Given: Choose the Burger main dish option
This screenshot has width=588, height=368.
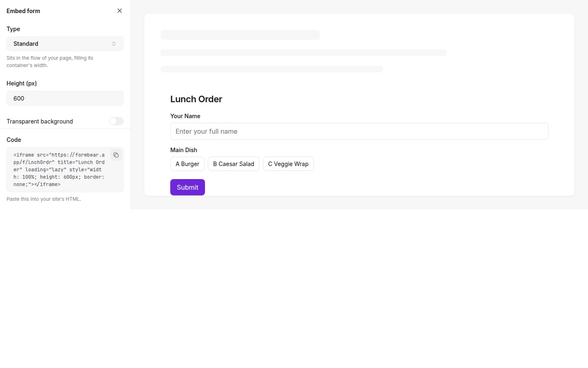Looking at the screenshot, I should 187,164.
